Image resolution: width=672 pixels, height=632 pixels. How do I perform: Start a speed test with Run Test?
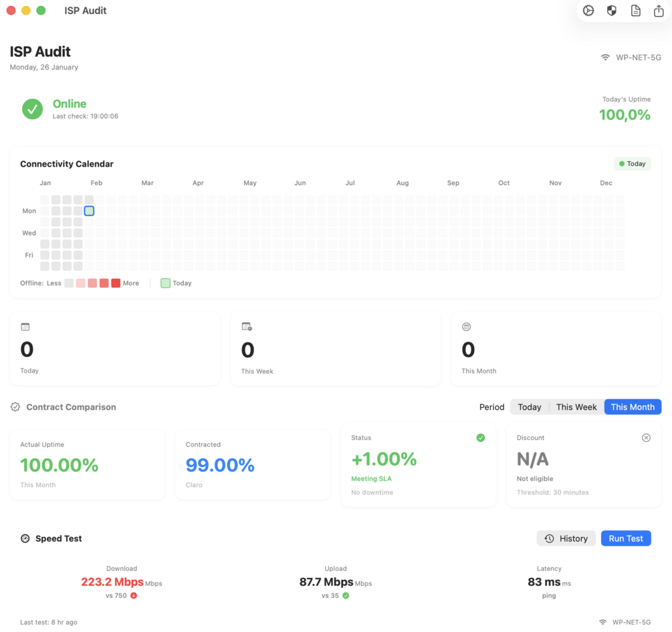626,538
